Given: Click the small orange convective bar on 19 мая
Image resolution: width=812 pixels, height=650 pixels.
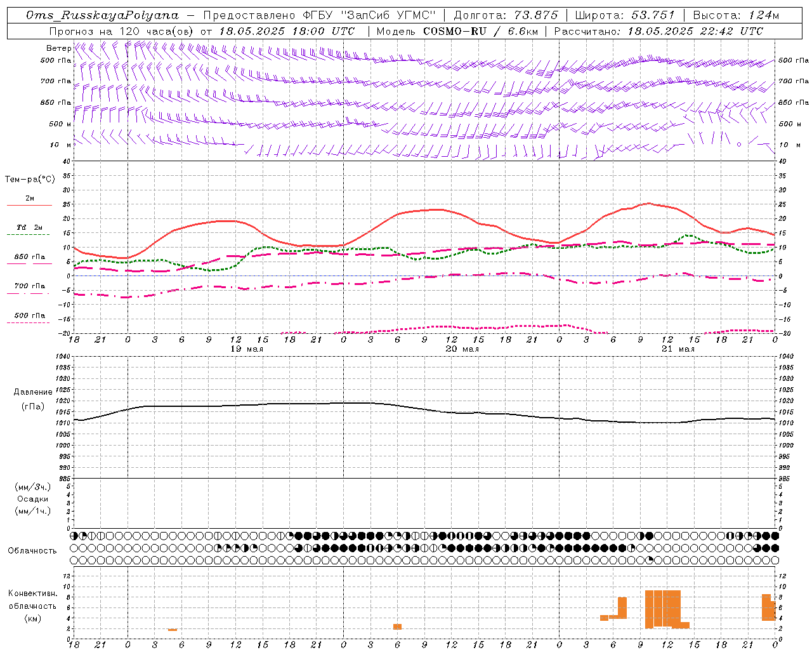Looking at the screenshot, I should pos(173,630).
